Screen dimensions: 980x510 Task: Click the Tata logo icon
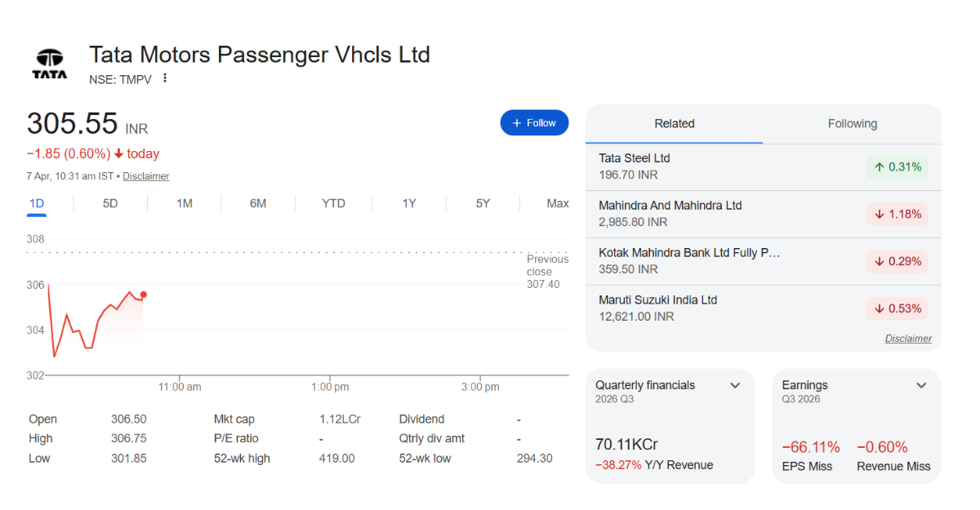(50, 64)
